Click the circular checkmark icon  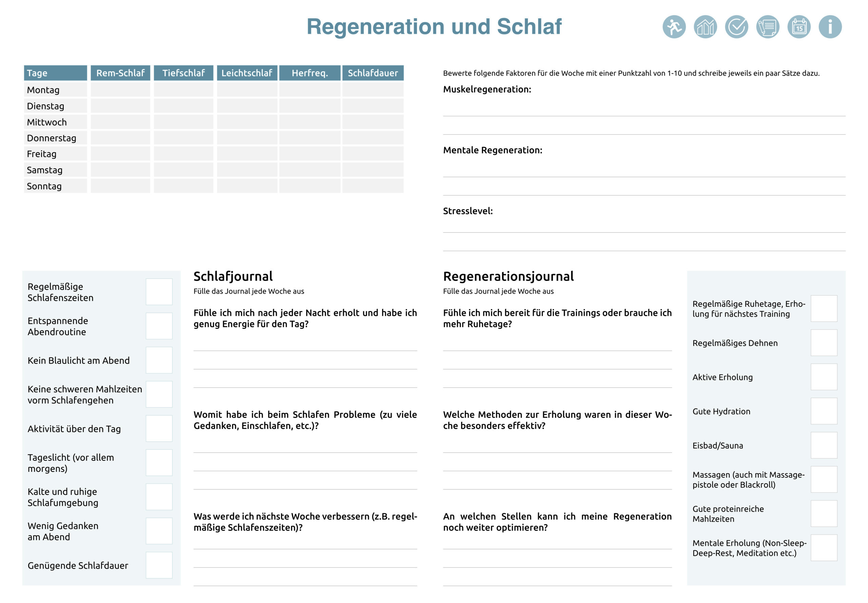(x=736, y=27)
